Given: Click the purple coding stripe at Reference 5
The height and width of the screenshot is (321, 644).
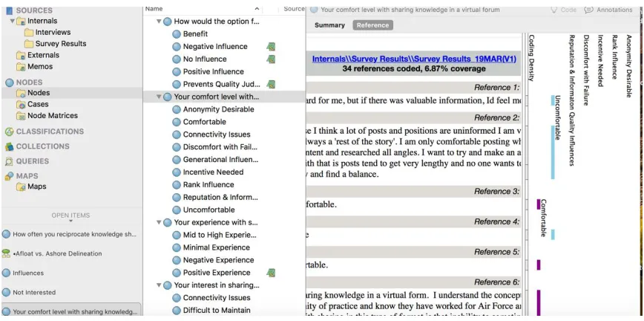Looking at the screenshot, I should click(x=539, y=265).
